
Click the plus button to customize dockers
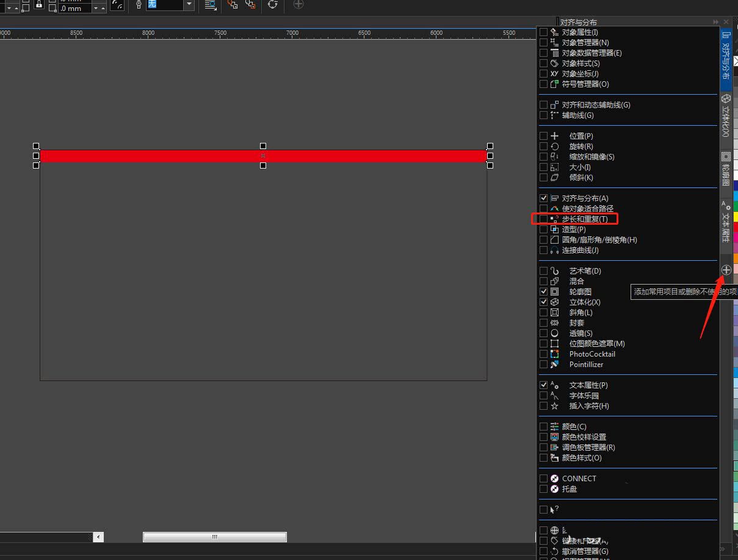[726, 269]
